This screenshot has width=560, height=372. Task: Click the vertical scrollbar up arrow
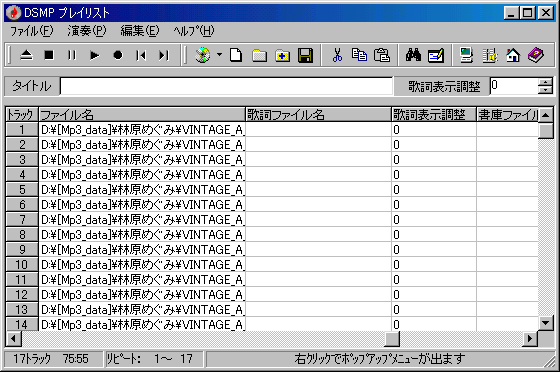pos(546,115)
